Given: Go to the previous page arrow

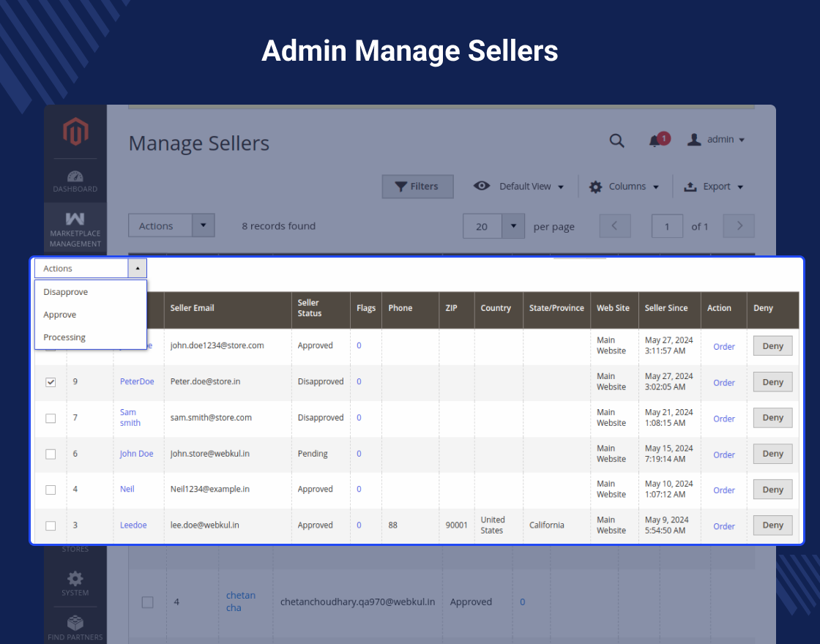Looking at the screenshot, I should click(615, 226).
